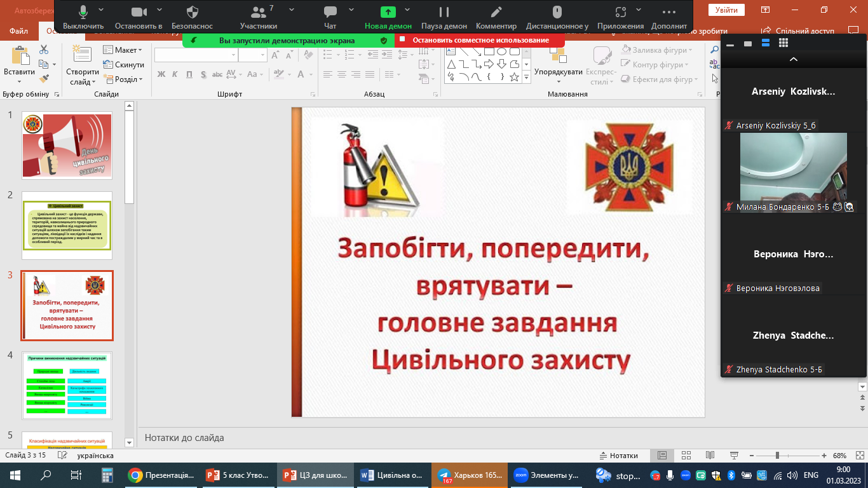Adjust the zoom level slider

tap(777, 456)
